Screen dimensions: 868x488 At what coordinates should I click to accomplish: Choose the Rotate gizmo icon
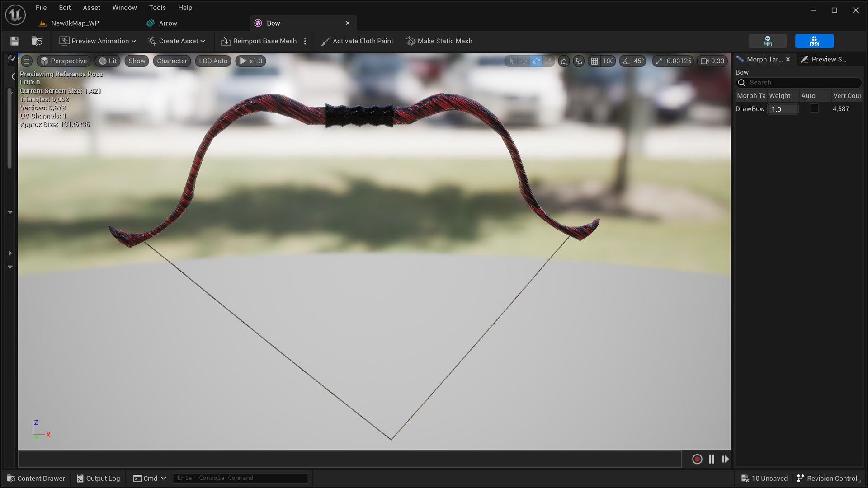point(536,61)
